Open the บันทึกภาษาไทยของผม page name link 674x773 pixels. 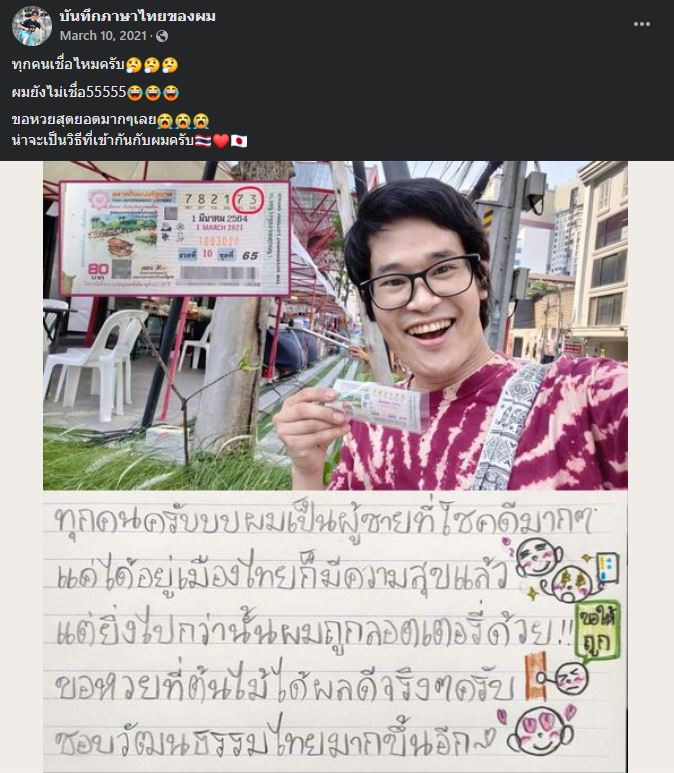click(137, 16)
